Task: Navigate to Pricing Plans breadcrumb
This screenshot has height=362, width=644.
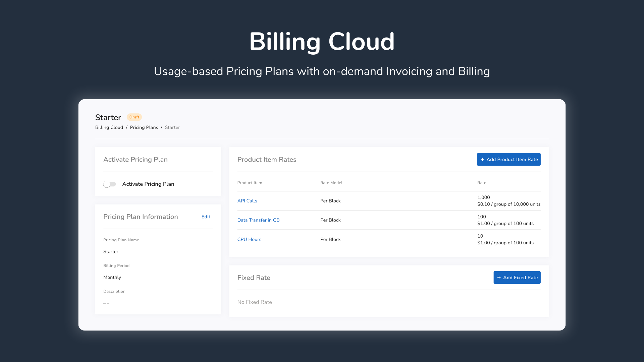Action: coord(144,127)
